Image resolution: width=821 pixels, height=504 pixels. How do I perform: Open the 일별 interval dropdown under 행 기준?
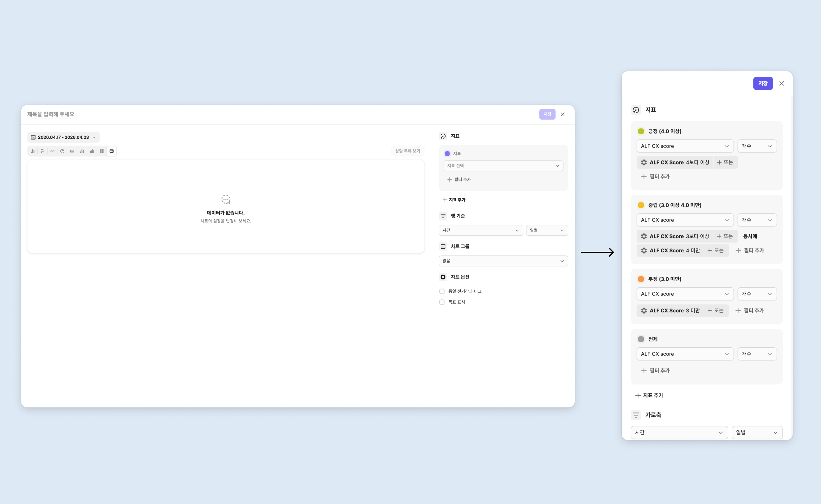tap(547, 230)
